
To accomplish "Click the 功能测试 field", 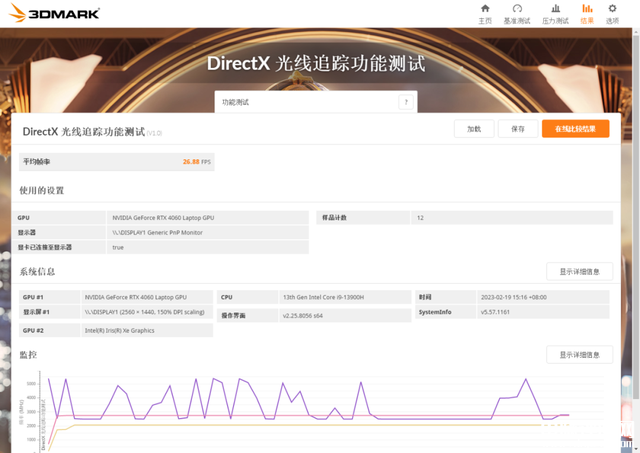I will (x=316, y=102).
